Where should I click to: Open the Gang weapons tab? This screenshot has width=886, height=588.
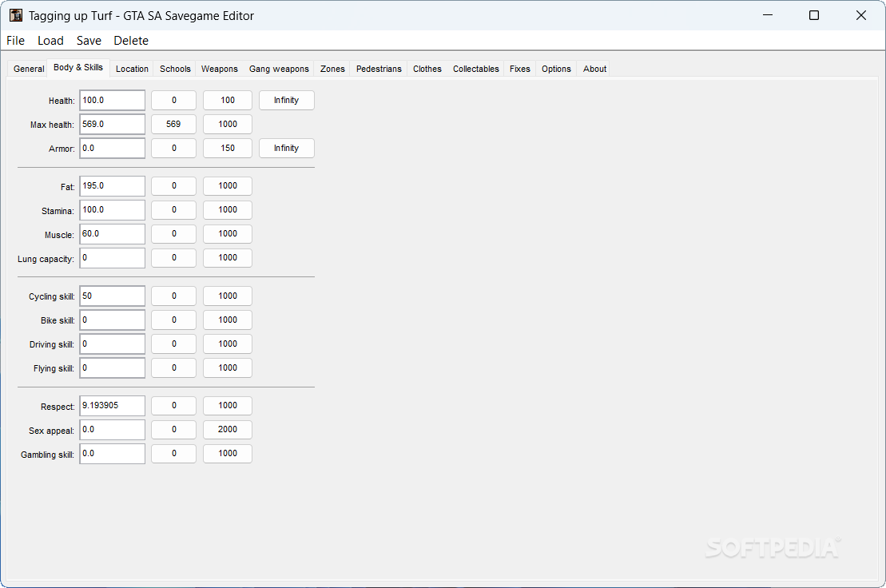tap(279, 69)
